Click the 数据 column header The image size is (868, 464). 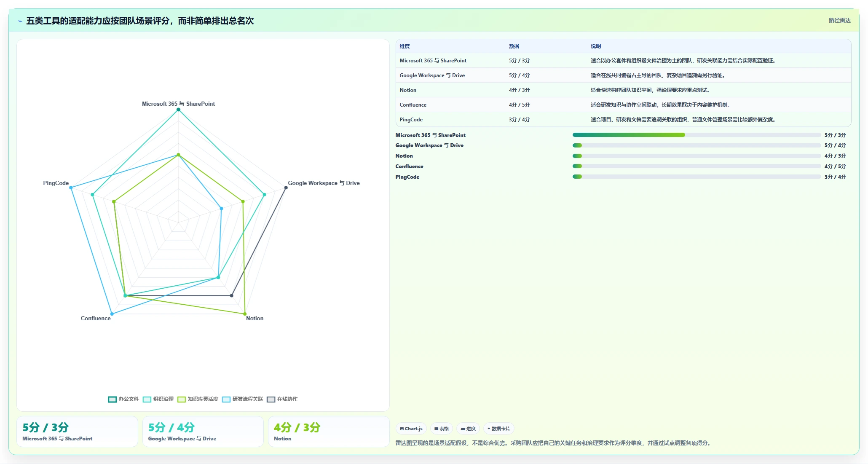514,46
